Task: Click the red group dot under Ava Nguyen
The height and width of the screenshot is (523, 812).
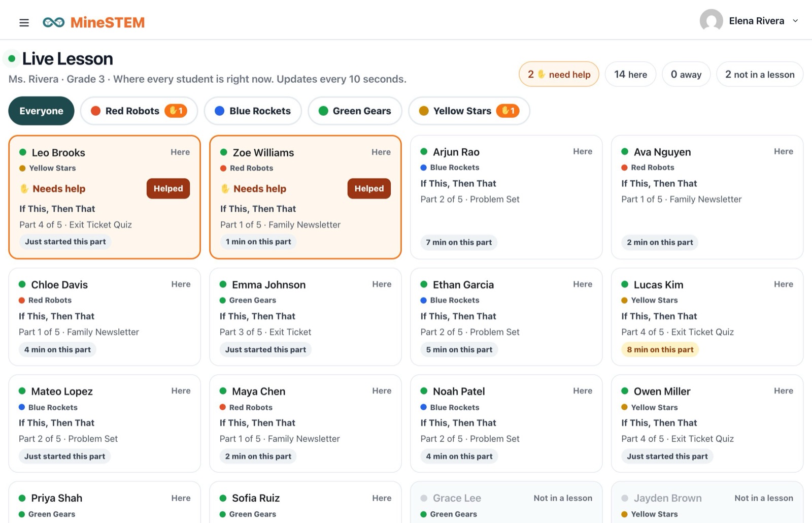Action: coord(624,168)
